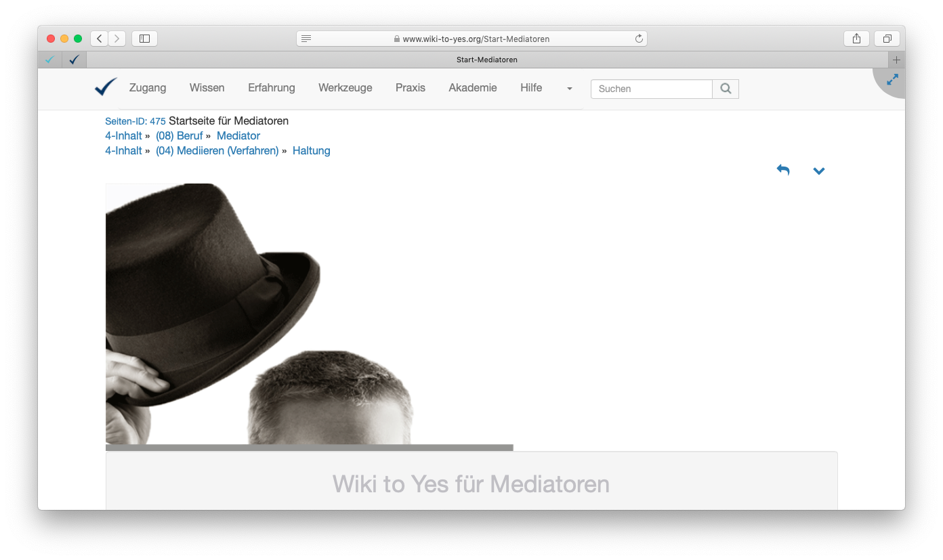Toggle the Safari sidebar
The height and width of the screenshot is (560, 943).
pyautogui.click(x=144, y=39)
